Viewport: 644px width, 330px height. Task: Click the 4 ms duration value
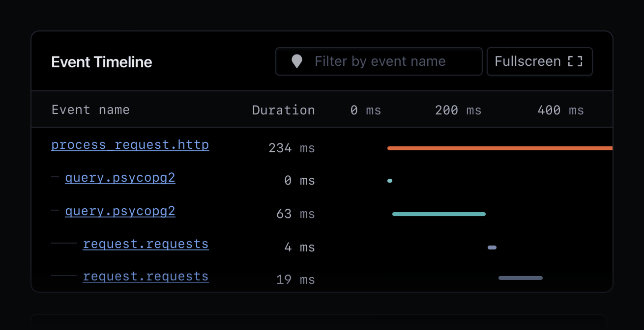pyautogui.click(x=299, y=247)
